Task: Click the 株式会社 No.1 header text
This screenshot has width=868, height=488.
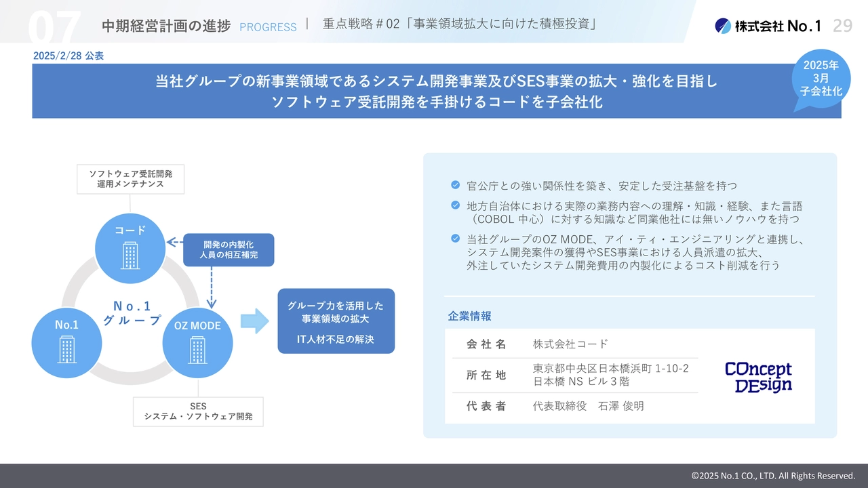Action: click(x=778, y=26)
